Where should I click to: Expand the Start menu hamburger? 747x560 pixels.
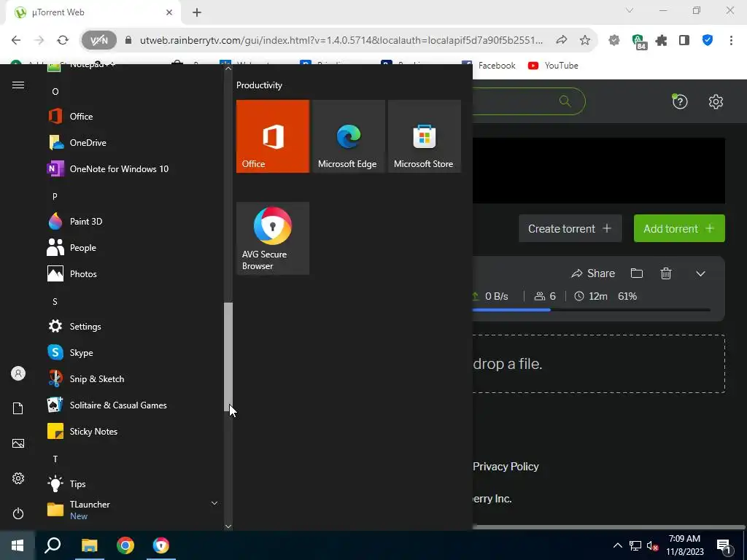coord(18,85)
